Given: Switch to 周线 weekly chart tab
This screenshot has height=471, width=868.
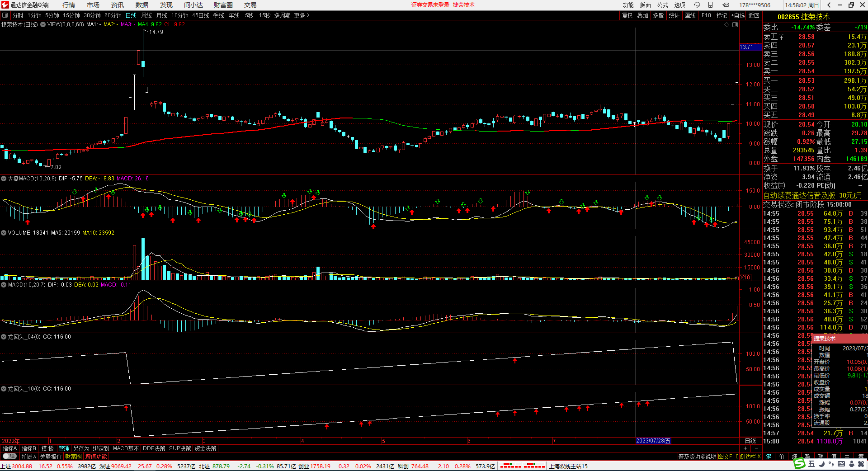Looking at the screenshot, I should click(x=146, y=15).
